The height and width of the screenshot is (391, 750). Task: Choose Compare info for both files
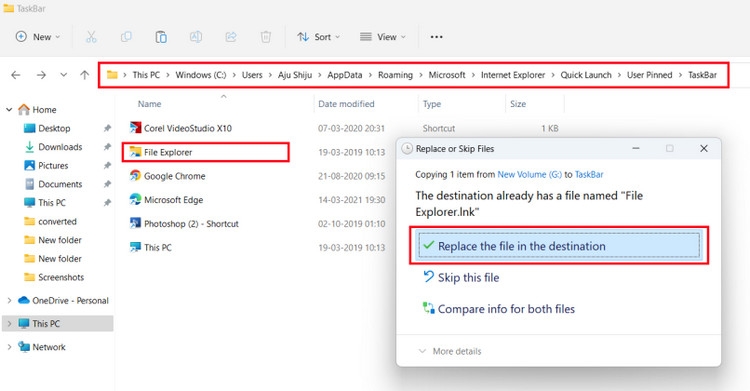[499, 309]
